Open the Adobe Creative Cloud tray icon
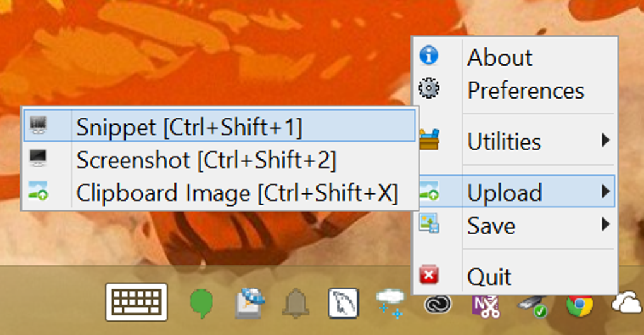This screenshot has height=335, width=644. [x=437, y=305]
